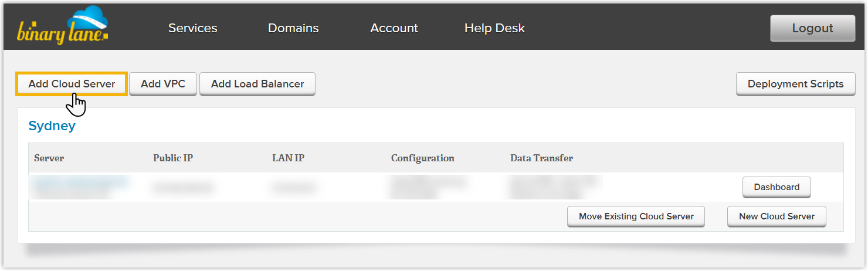
Task: Click the Configuration column header
Action: 422,158
